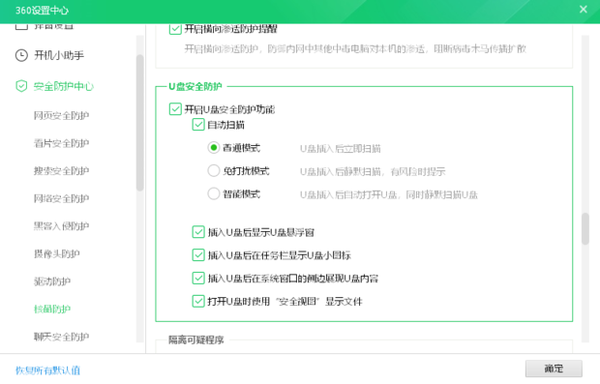Toggle 打开U盘时使用"安全视图"显示文件 checkbox
Image resolution: width=600 pixels, height=384 pixels.
click(198, 301)
